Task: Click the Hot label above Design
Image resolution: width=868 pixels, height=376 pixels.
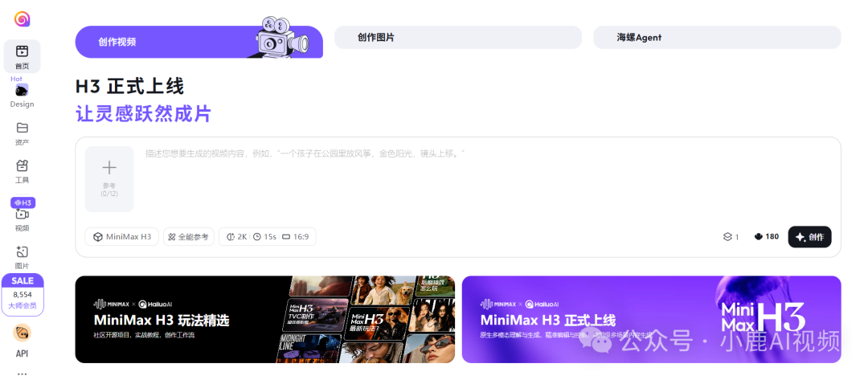Action: click(x=17, y=79)
